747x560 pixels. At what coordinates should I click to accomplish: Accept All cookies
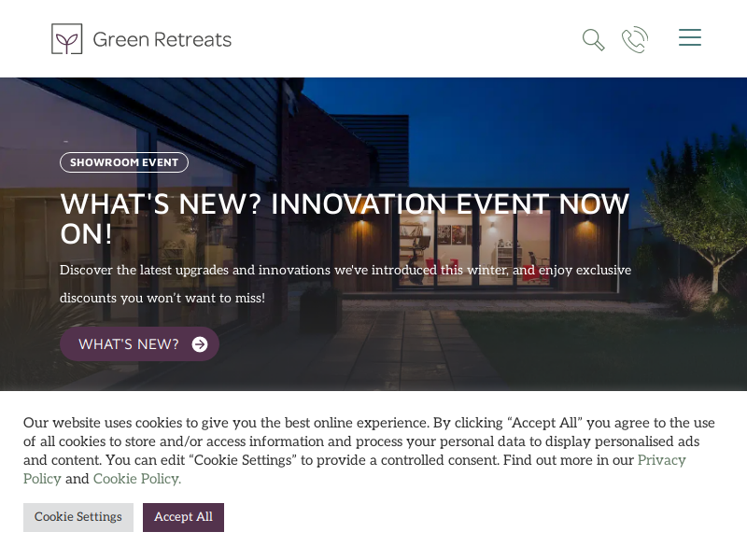(x=183, y=517)
